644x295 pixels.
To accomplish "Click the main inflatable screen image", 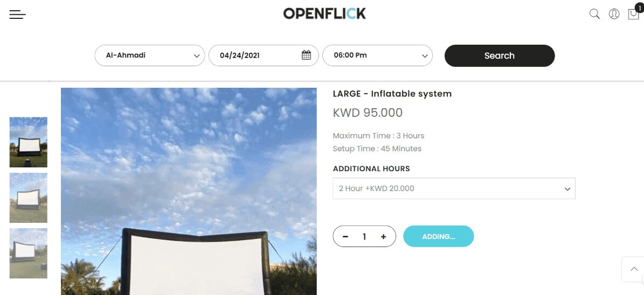I will [189, 191].
